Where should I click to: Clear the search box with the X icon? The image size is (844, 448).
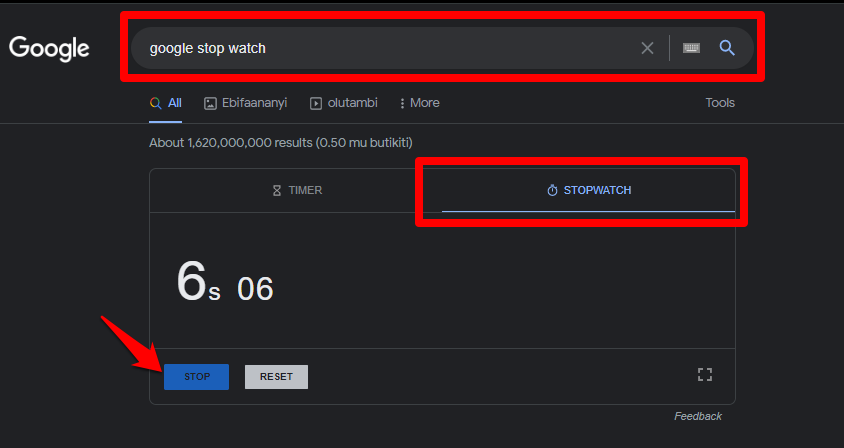pos(647,48)
